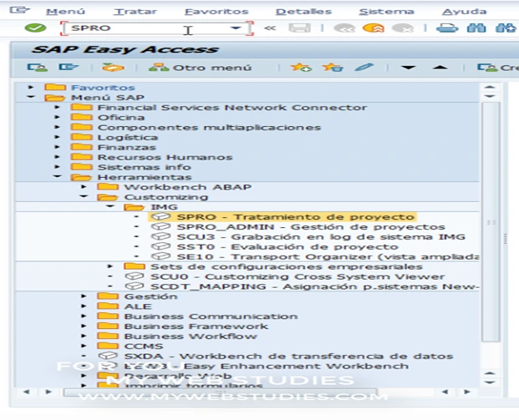
Task: Collapse the Menú SAP node
Action: (x=31, y=97)
